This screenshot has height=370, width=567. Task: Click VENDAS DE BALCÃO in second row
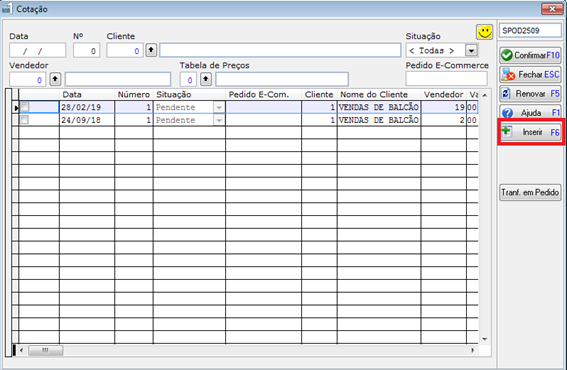379,120
